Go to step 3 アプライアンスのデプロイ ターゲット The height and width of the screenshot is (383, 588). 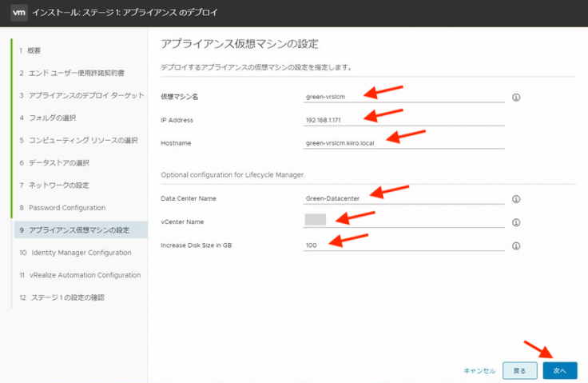click(81, 95)
